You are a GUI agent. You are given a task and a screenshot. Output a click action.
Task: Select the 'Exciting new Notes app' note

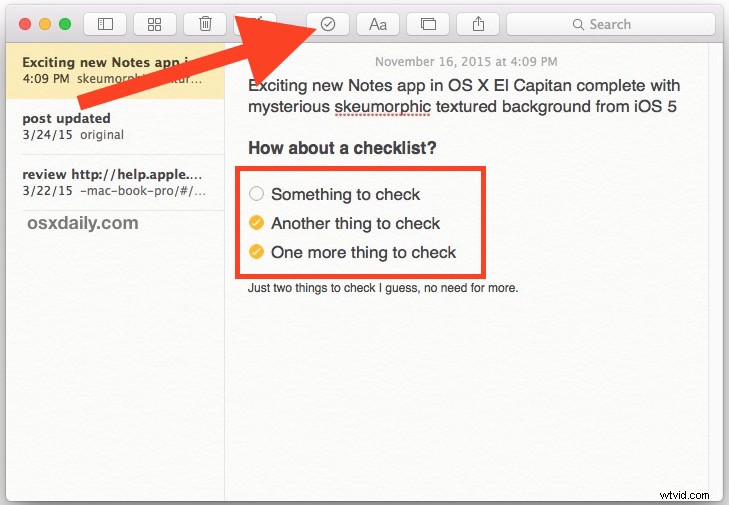tap(115, 71)
